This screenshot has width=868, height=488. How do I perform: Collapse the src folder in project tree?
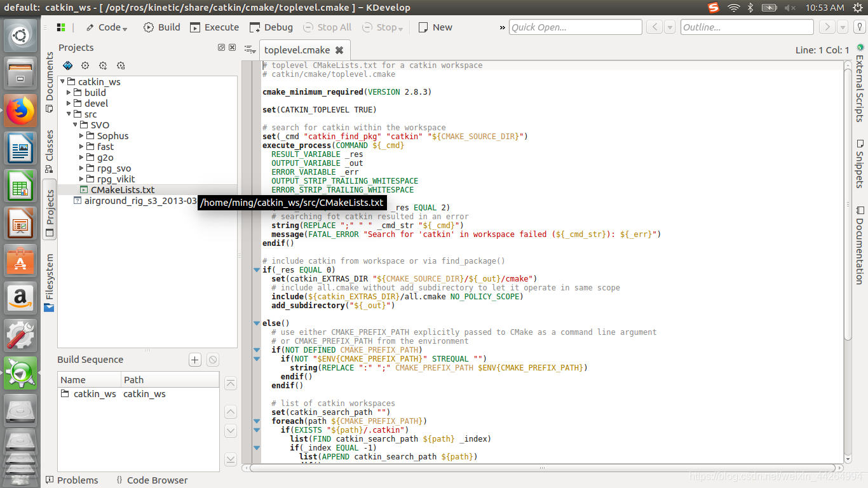(x=69, y=114)
